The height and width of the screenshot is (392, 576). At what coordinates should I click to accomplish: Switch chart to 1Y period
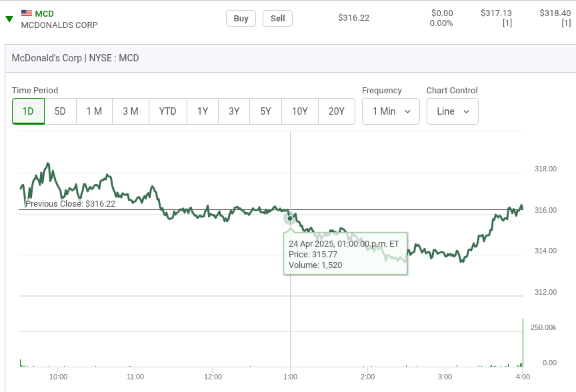point(203,111)
